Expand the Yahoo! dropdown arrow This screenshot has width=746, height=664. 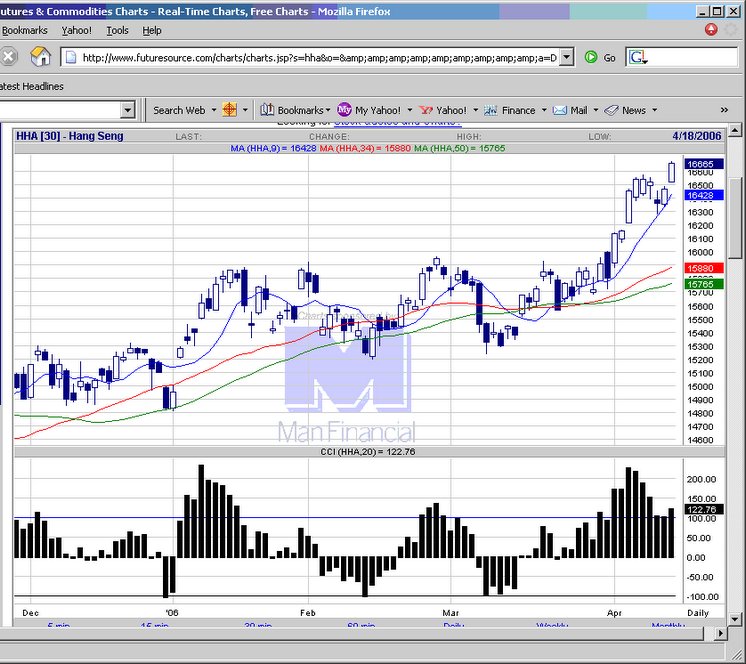[x=475, y=110]
